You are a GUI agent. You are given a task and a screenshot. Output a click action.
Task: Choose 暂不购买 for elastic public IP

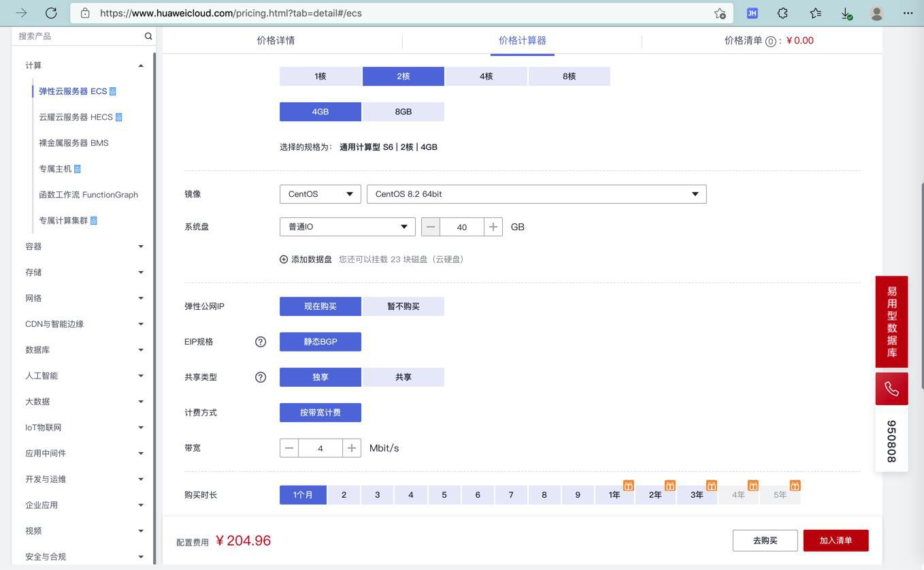tap(403, 306)
